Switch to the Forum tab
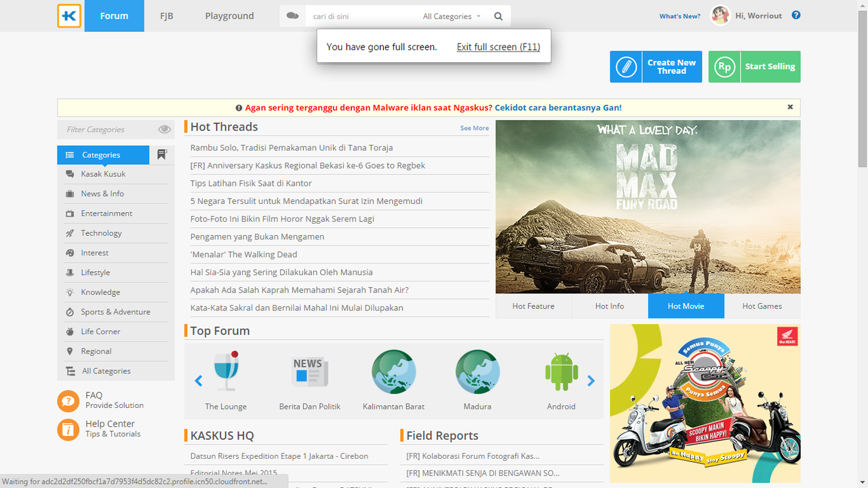The image size is (868, 488). 114,16
